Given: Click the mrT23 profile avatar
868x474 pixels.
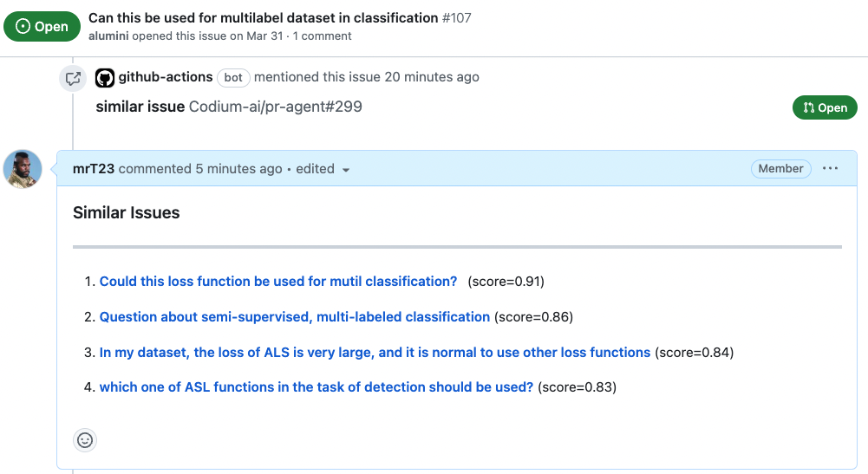Looking at the screenshot, I should [x=23, y=169].
